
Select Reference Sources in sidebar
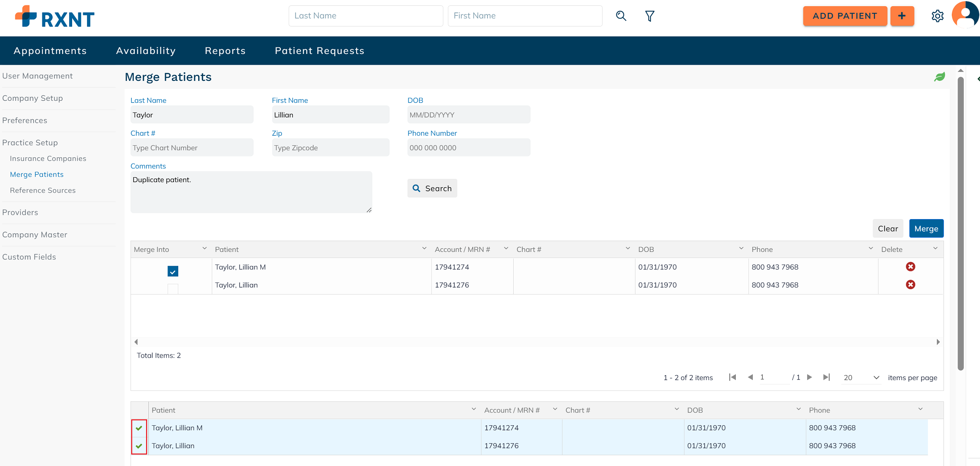(43, 190)
